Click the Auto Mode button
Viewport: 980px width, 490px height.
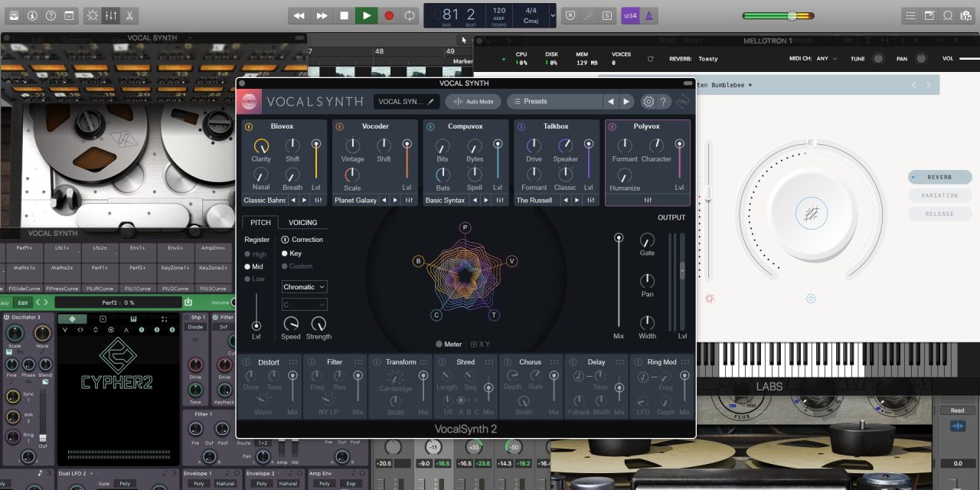click(473, 102)
